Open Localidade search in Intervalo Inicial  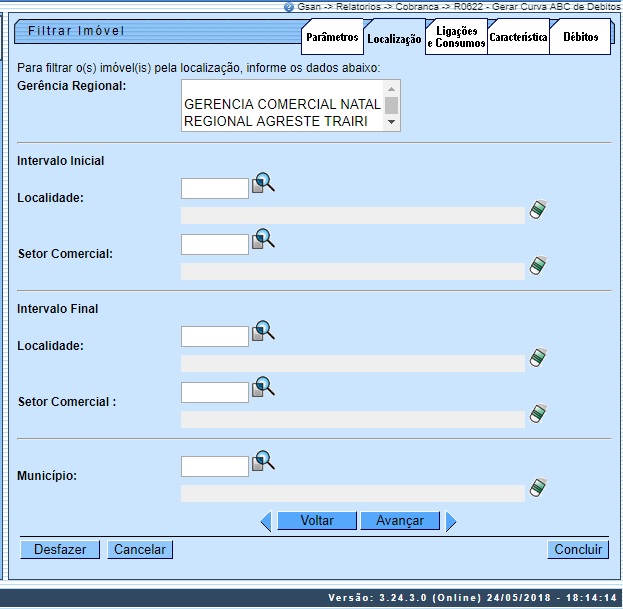(x=263, y=183)
